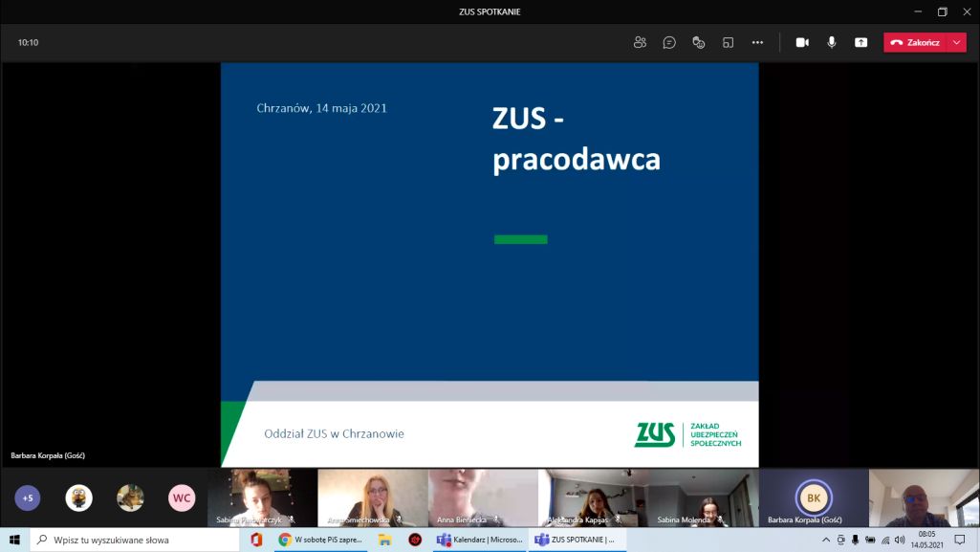The height and width of the screenshot is (552, 980).
Task: End the call with Zakończ button
Action: (x=916, y=42)
